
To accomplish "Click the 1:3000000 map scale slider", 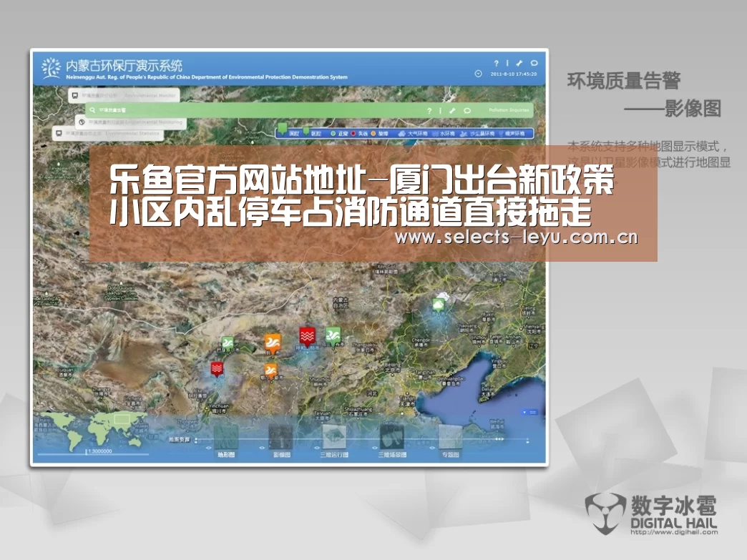I will 93,453.
